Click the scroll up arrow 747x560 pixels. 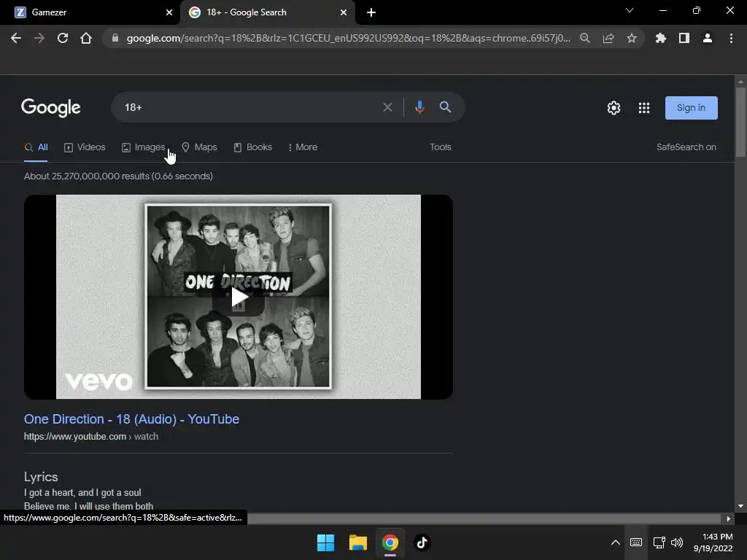coord(740,81)
